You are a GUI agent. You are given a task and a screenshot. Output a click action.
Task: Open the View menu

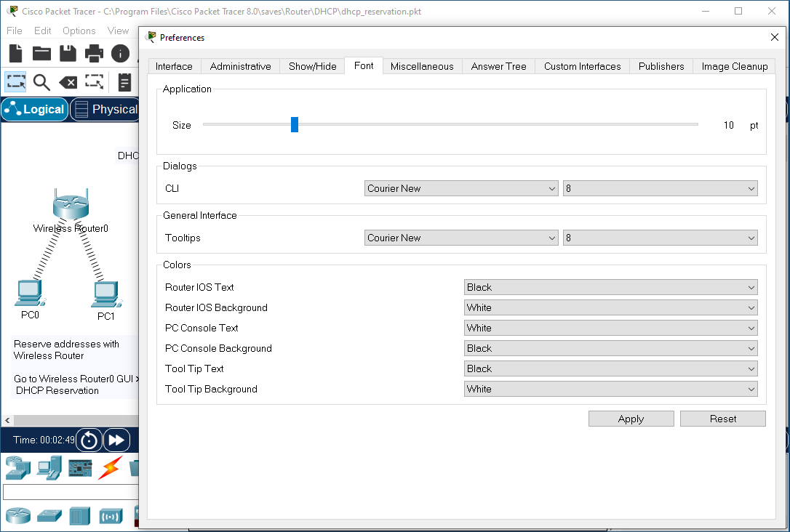(118, 31)
